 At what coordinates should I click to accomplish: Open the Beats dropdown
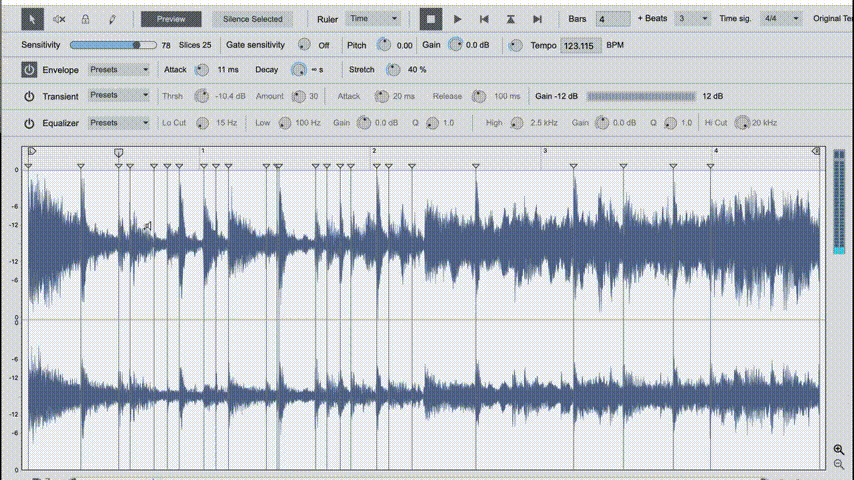pos(692,19)
